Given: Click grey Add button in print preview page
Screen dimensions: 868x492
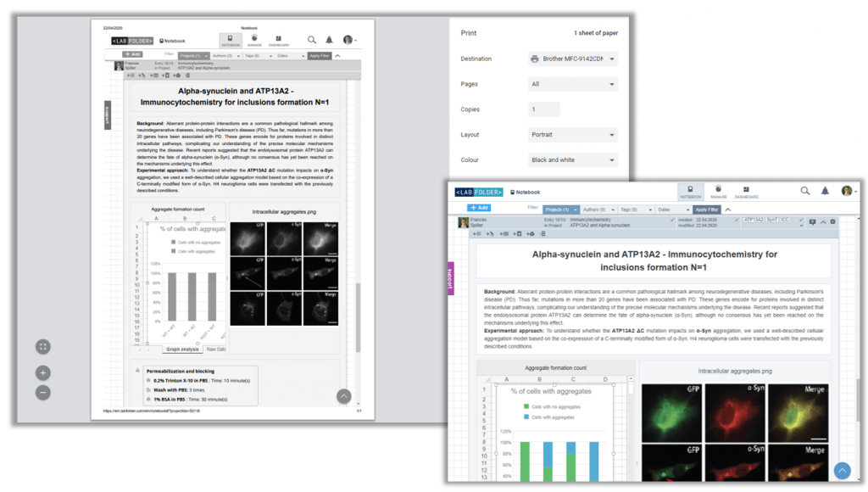Looking at the screenshot, I should 133,54.
